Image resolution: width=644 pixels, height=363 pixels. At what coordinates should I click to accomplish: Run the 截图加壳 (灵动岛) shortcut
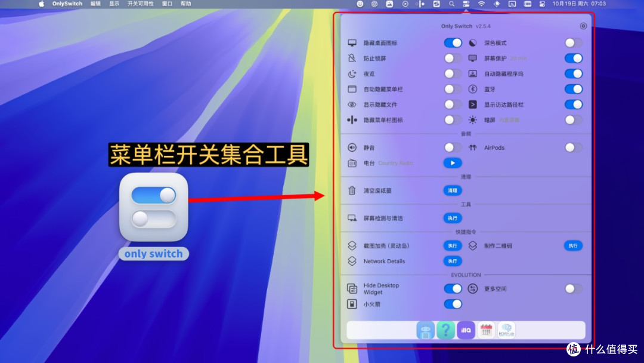tap(453, 245)
